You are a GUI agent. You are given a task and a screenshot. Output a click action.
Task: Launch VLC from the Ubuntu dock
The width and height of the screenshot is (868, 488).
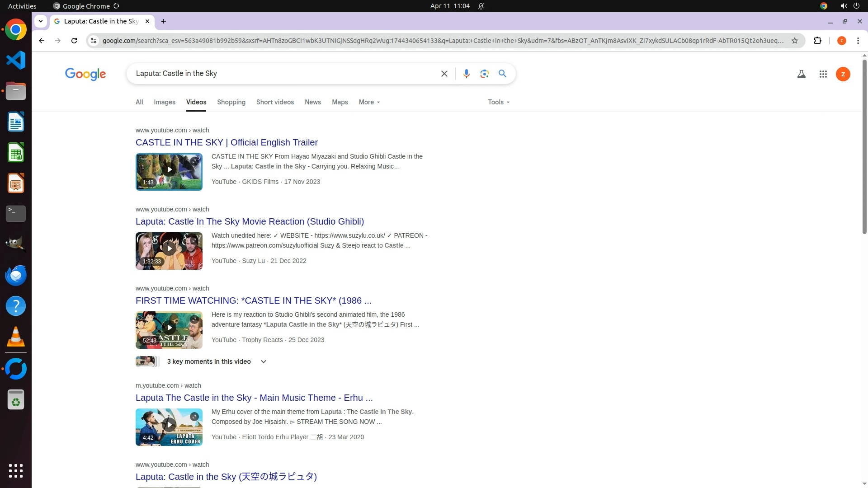tap(16, 337)
